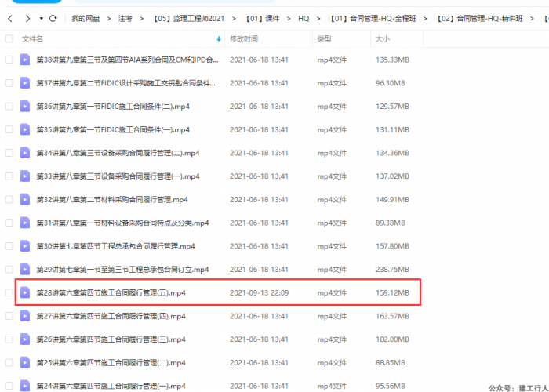Click video icon of 第34讲 file
549x392 pixels.
tap(25, 153)
